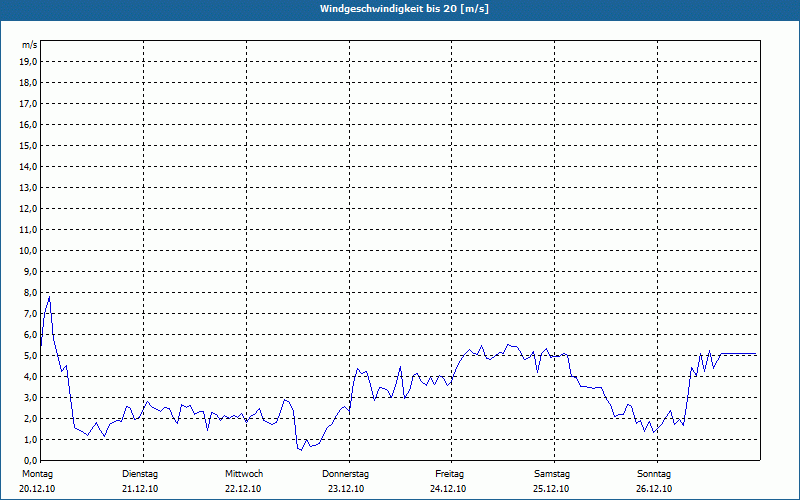This screenshot has width=800, height=500.
Task: Click the date 21.12.10
Action: pyautogui.click(x=140, y=489)
